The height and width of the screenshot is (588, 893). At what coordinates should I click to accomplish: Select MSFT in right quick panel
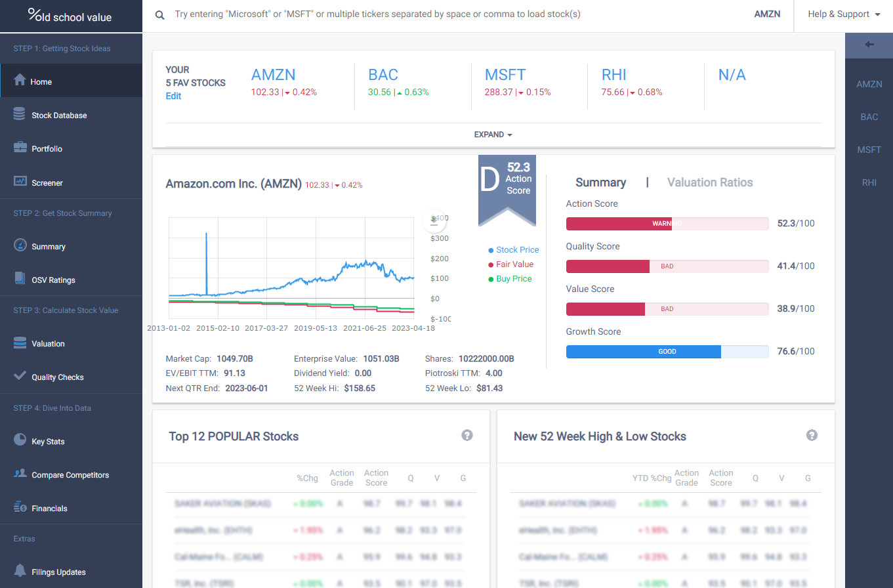click(x=869, y=150)
